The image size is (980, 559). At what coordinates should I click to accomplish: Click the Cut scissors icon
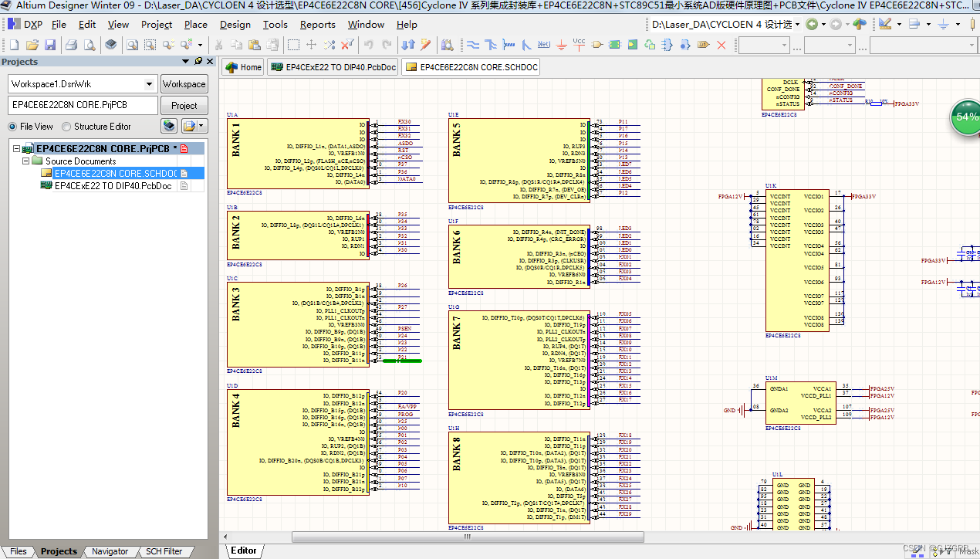pyautogui.click(x=219, y=45)
